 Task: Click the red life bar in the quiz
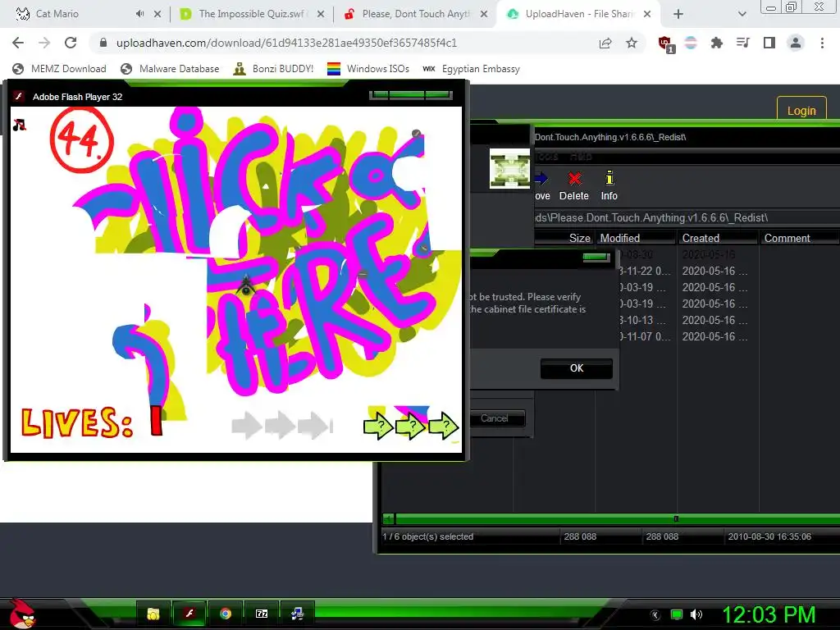pyautogui.click(x=156, y=420)
